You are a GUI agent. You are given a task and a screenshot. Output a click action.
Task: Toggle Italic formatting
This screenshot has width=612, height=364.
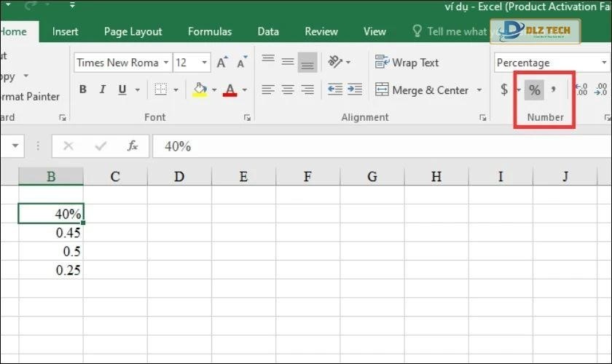click(102, 90)
